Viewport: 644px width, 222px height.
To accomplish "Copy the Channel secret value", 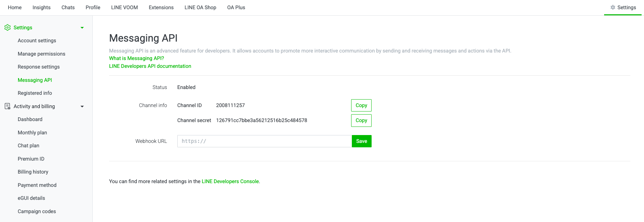I will [x=361, y=120].
